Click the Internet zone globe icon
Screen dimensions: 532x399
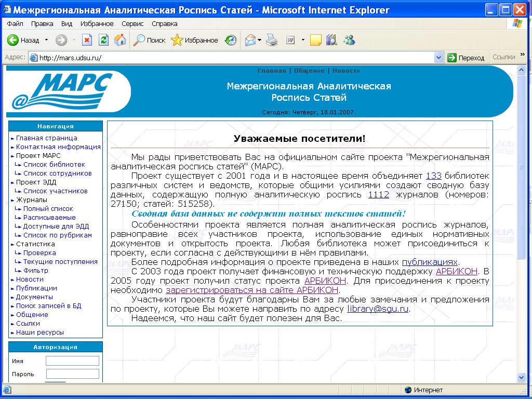pos(408,390)
